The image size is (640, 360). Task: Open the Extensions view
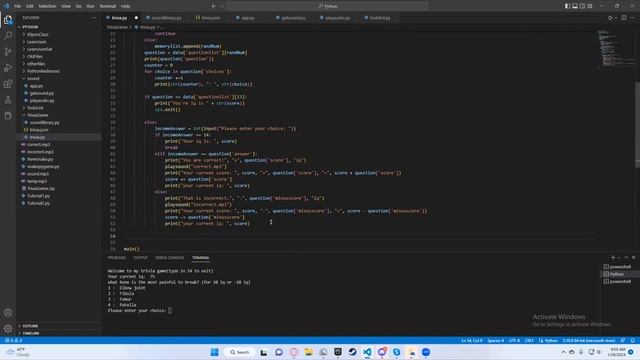[8, 84]
